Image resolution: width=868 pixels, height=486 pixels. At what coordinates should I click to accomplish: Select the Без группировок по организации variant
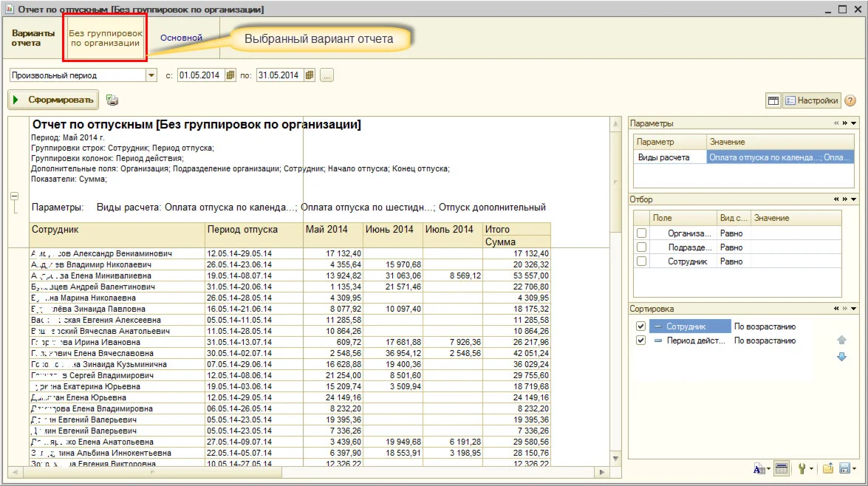[x=105, y=38]
